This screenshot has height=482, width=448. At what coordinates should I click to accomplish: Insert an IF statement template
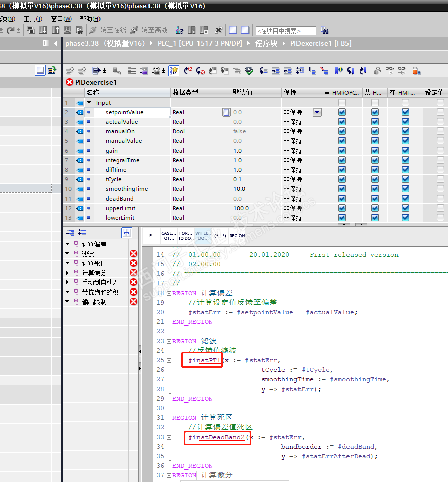click(151, 236)
